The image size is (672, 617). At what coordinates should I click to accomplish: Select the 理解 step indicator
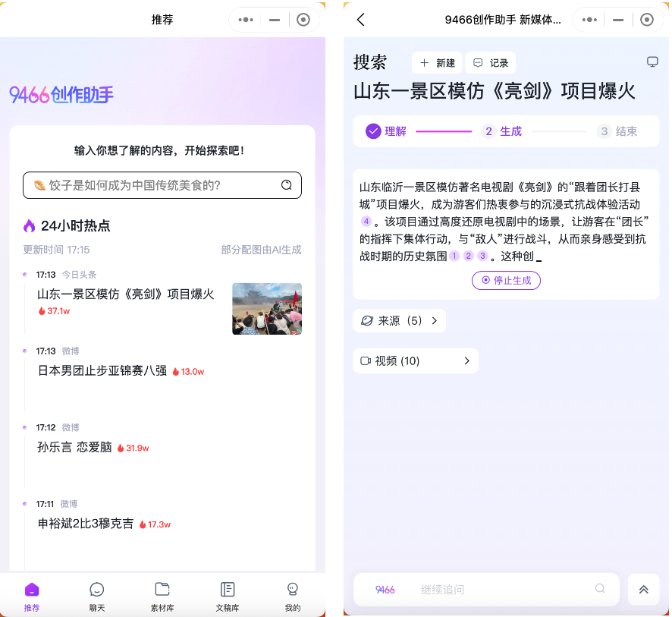[386, 131]
